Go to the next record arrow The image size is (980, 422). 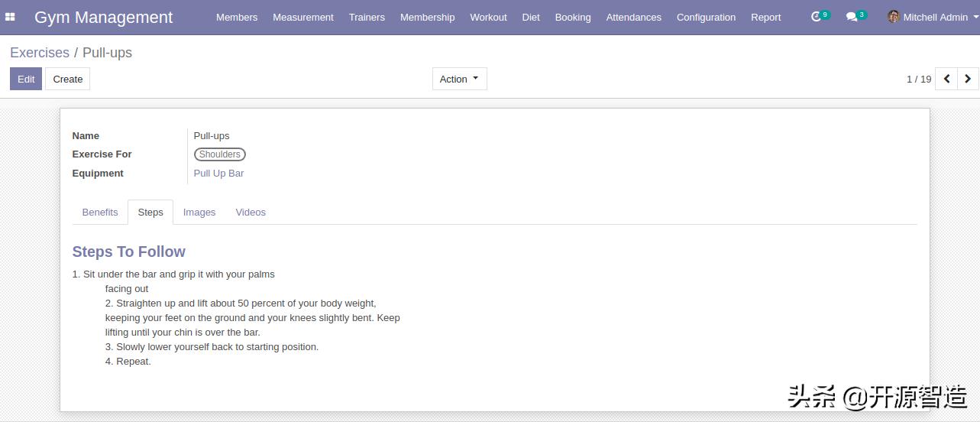(968, 79)
